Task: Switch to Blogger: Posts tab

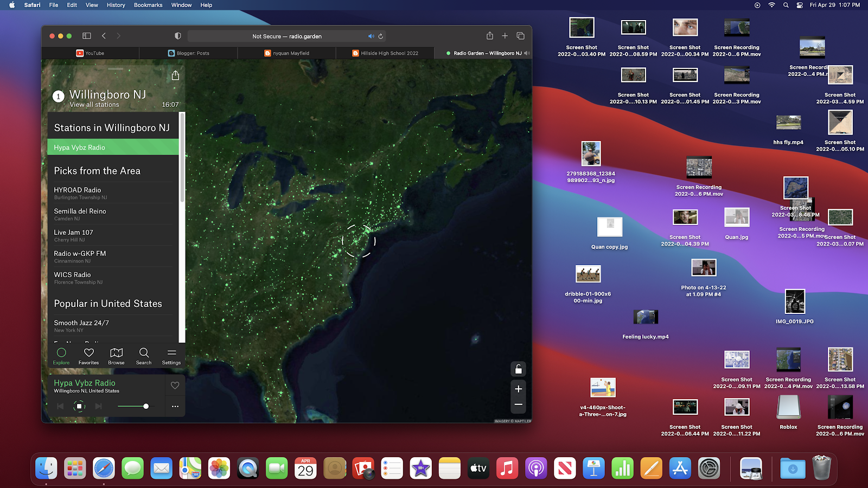Action: pyautogui.click(x=188, y=53)
